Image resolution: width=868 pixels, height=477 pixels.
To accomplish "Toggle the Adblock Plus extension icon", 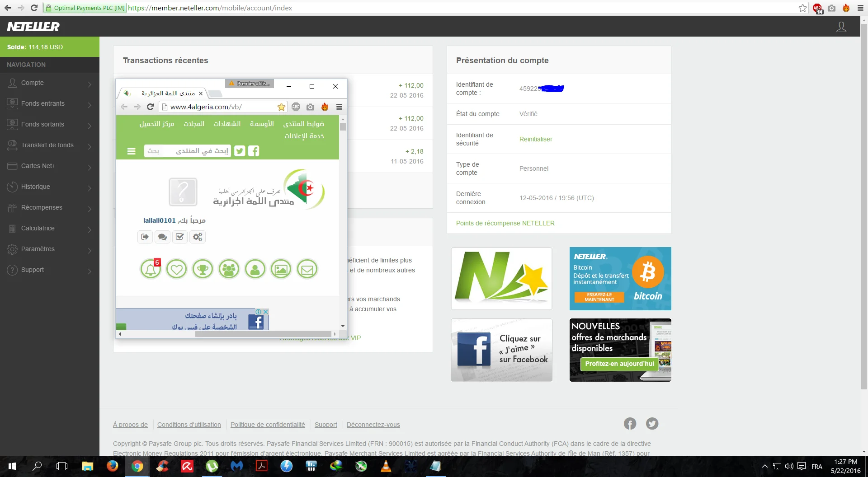I will (817, 8).
